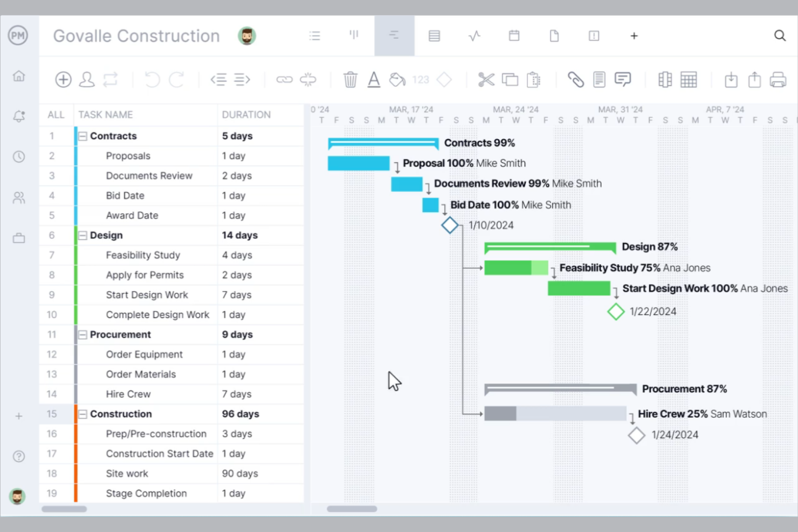Open the profile avatar at sidebar bottom

click(17, 496)
